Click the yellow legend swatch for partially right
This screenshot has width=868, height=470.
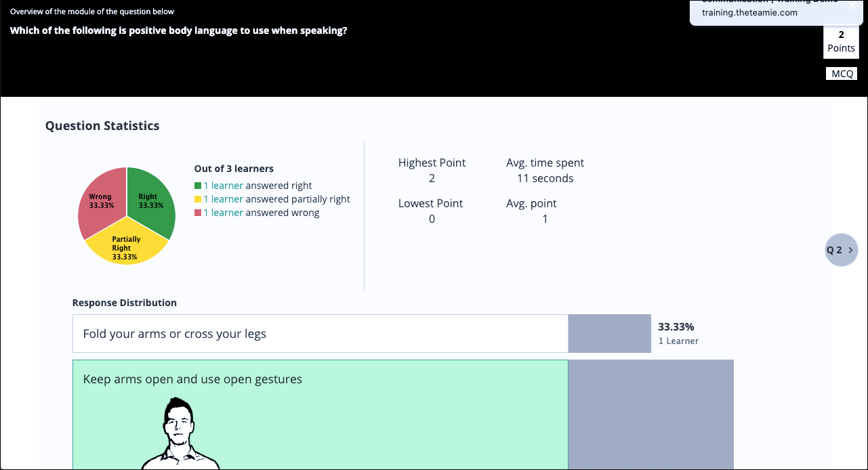pos(198,199)
